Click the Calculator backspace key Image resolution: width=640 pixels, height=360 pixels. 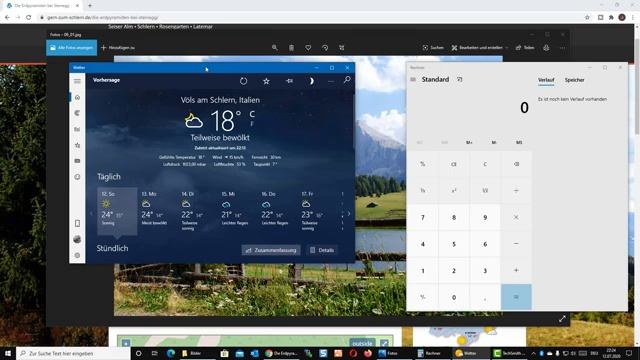516,164
